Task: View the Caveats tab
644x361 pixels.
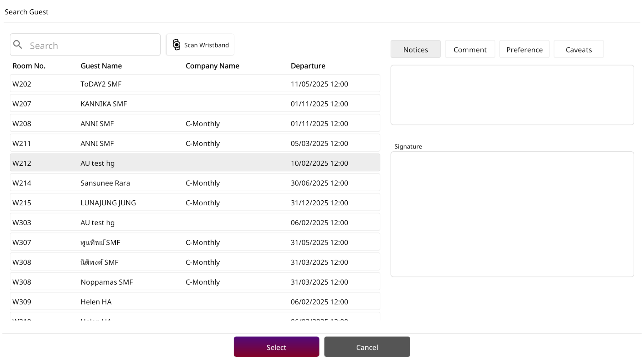Action: (578, 49)
